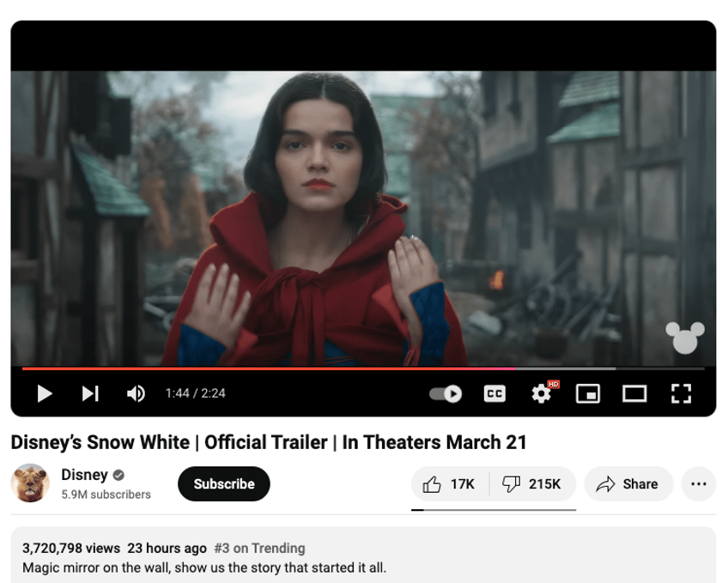Click the video title text
This screenshot has height=583, width=728.
269,442
